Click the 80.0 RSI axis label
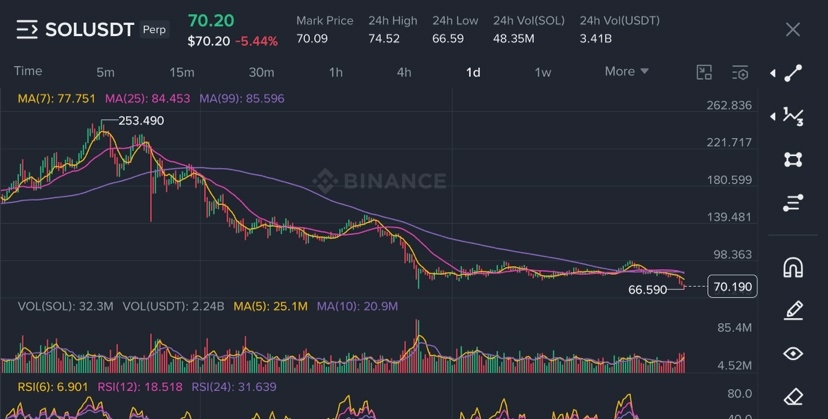The image size is (828, 419). tap(740, 394)
